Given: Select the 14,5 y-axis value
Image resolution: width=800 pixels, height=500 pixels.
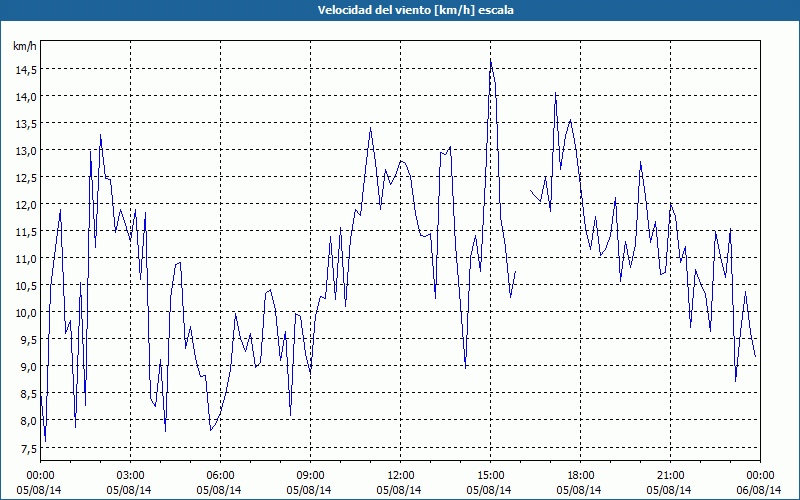Looking at the screenshot, I should click(x=26, y=70).
